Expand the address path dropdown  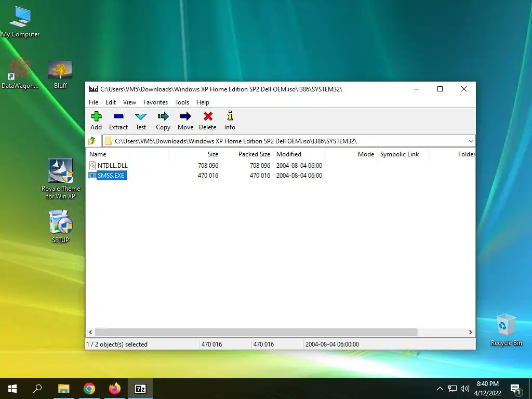(x=471, y=141)
